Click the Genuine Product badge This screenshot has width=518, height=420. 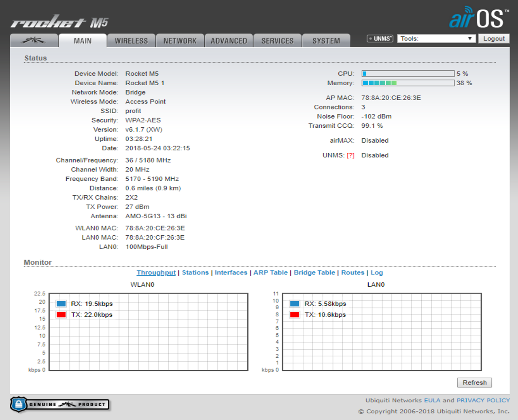tap(60, 404)
